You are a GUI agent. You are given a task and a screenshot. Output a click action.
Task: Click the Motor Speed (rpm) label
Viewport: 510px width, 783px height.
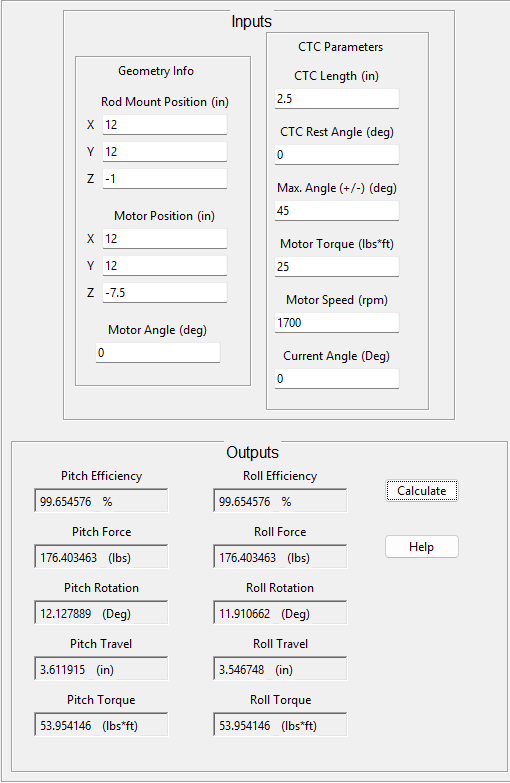tap(337, 300)
